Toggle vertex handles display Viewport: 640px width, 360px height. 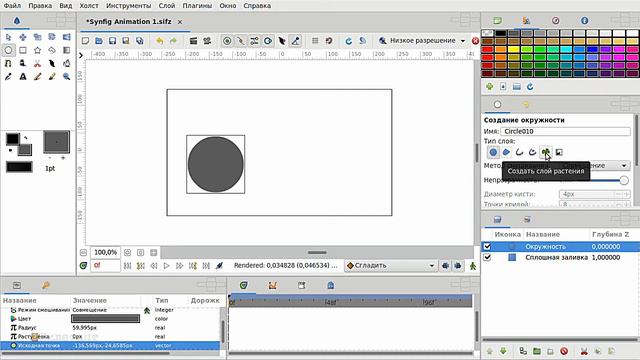[241, 41]
